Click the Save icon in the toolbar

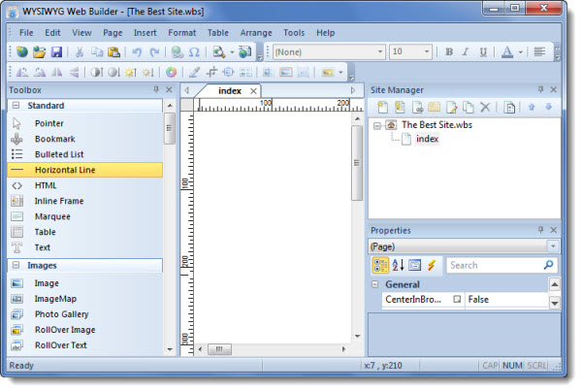click(x=56, y=52)
